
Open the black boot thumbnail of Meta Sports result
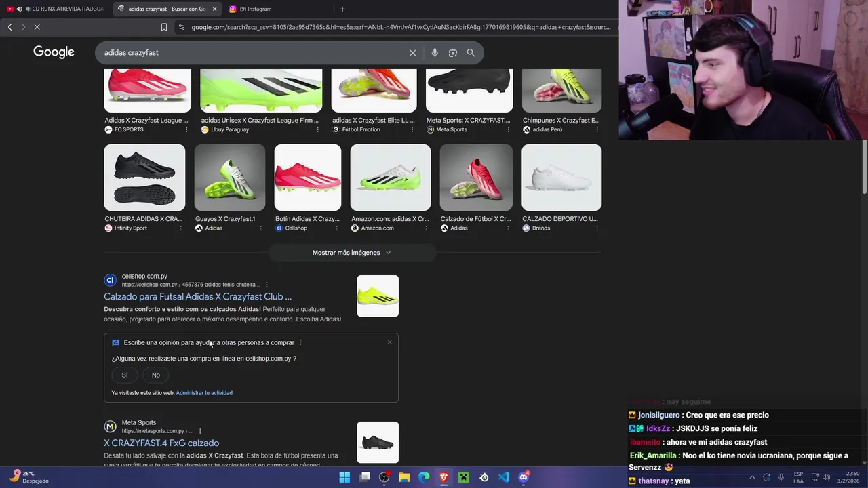(x=378, y=443)
